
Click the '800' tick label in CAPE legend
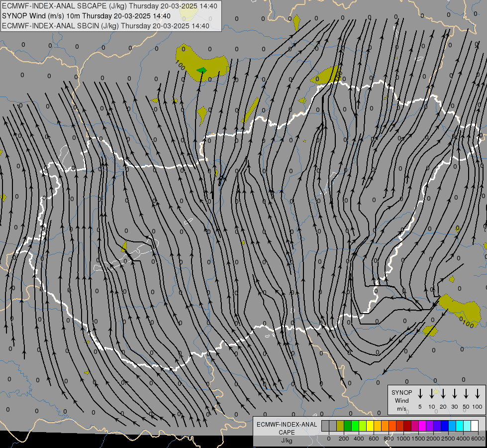tap(389, 439)
